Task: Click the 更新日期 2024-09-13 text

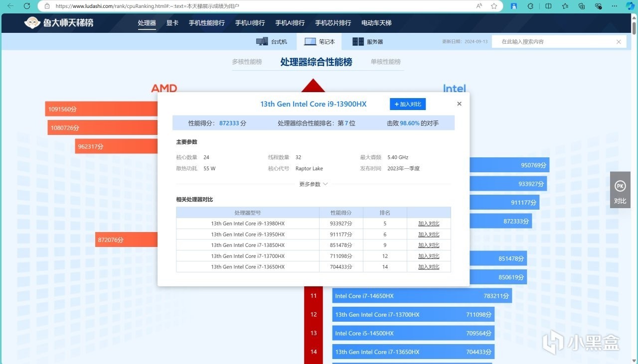Action: pos(465,42)
